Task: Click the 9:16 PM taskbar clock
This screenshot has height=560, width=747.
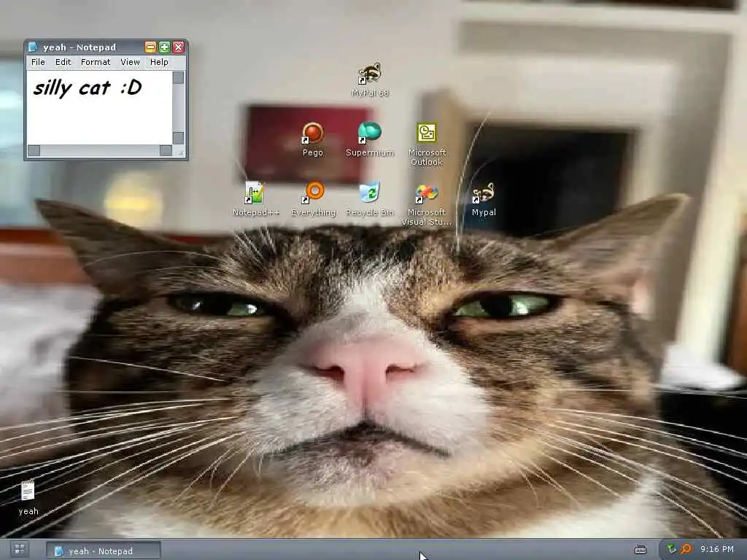Action: (x=717, y=549)
